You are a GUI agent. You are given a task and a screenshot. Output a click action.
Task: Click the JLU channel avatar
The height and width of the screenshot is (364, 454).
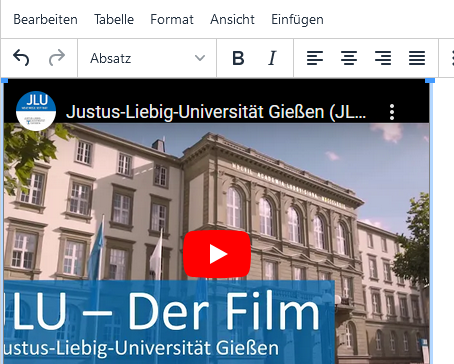(x=36, y=111)
